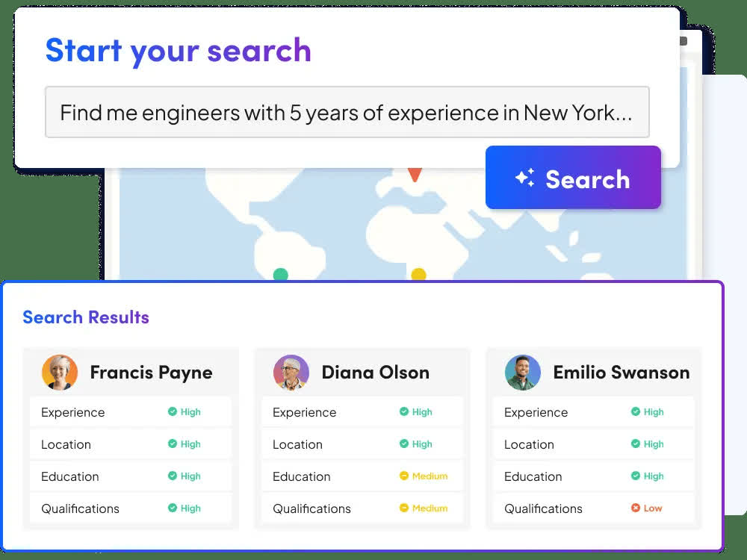This screenshot has height=560, width=747.
Task: Click Emilio Swanson's Qualifications Low text
Action: click(x=653, y=508)
